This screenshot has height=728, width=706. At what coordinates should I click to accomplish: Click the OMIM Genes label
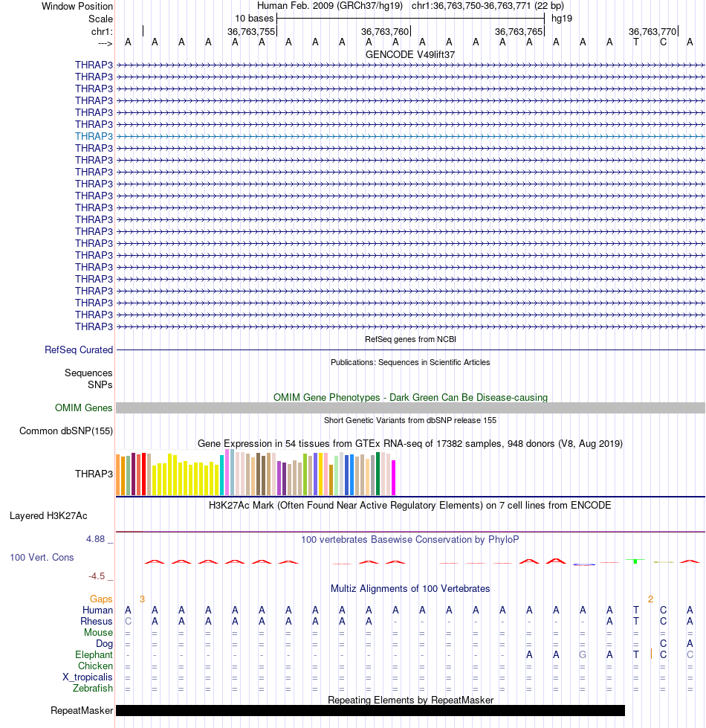[83, 408]
